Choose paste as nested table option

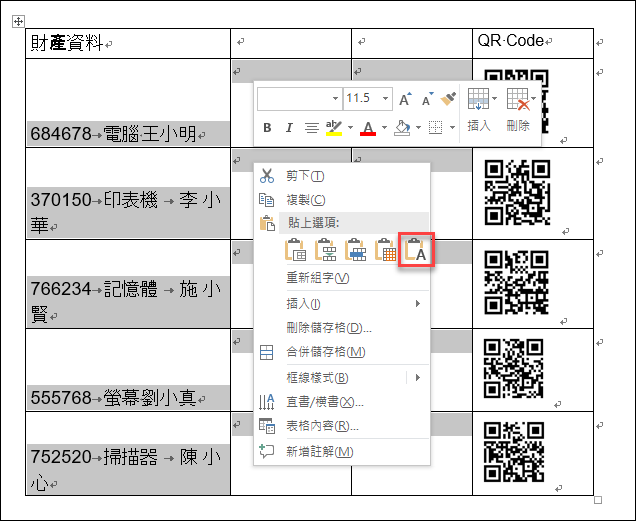(296, 250)
